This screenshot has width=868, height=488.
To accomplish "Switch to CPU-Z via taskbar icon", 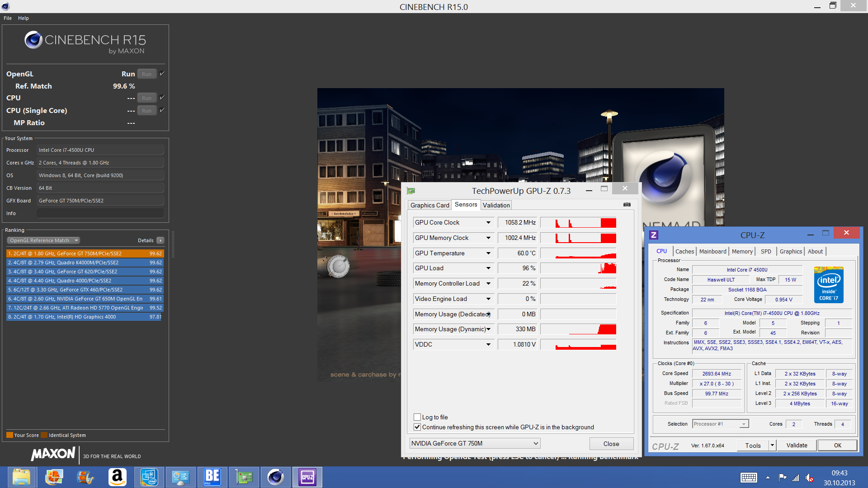I will click(x=307, y=477).
